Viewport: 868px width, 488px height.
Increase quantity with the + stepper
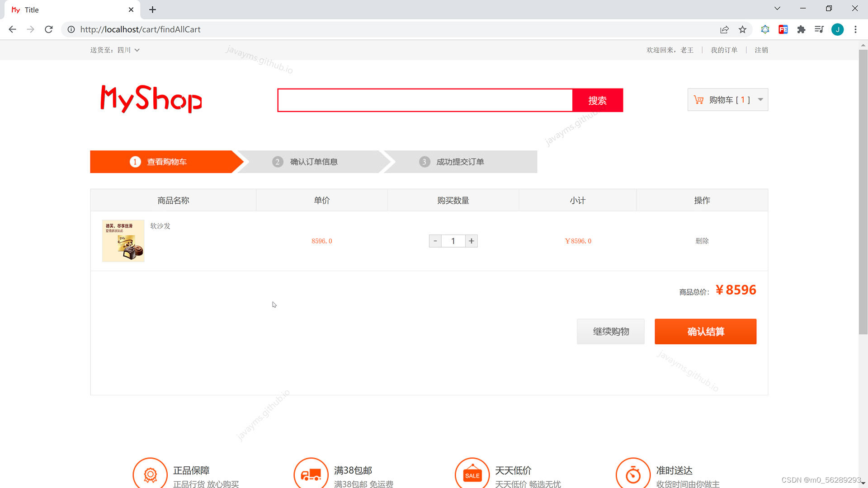coord(472,241)
